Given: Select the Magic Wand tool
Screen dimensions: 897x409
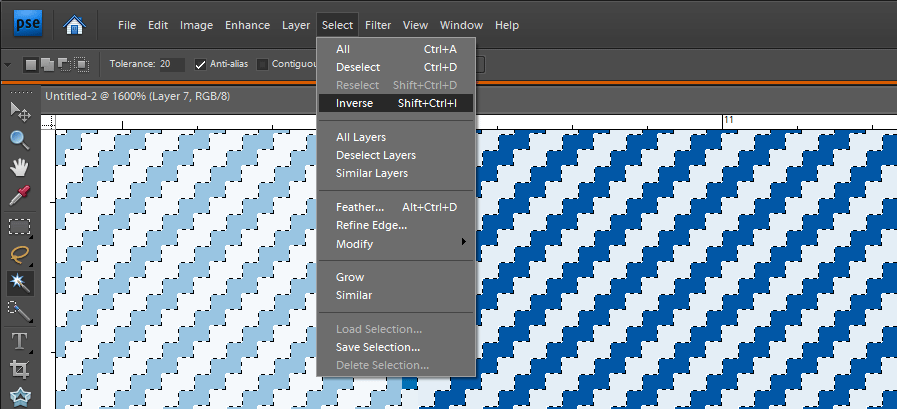Looking at the screenshot, I should [x=20, y=283].
